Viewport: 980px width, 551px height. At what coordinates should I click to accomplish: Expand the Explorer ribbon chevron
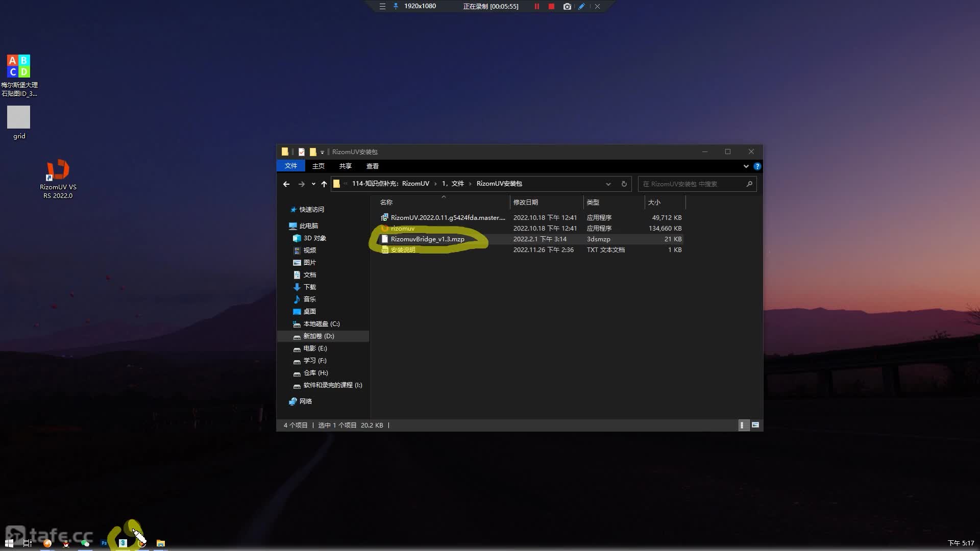[746, 166]
